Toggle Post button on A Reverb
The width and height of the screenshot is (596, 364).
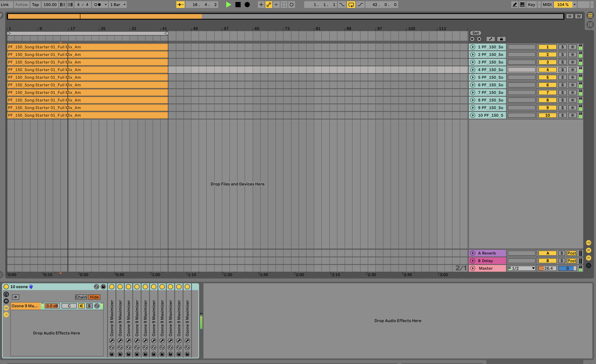tap(572, 253)
